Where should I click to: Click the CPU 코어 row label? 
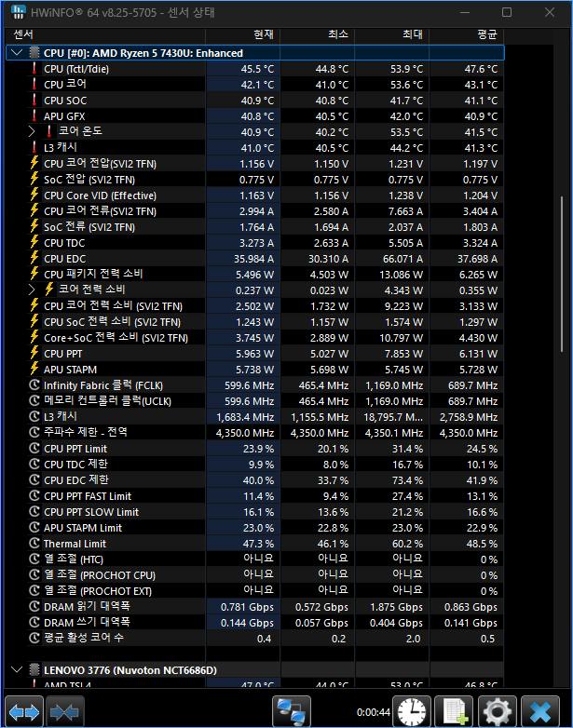[x=65, y=84]
